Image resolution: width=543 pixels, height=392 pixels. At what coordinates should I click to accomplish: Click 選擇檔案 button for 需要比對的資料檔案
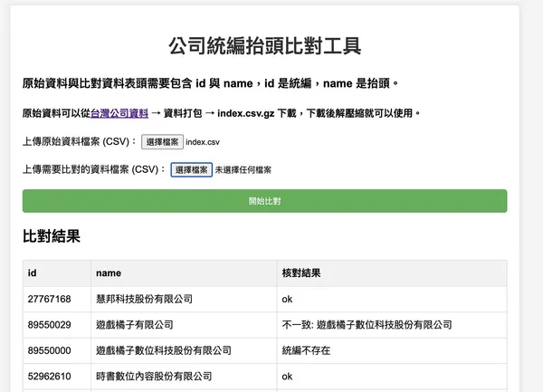[191, 169]
